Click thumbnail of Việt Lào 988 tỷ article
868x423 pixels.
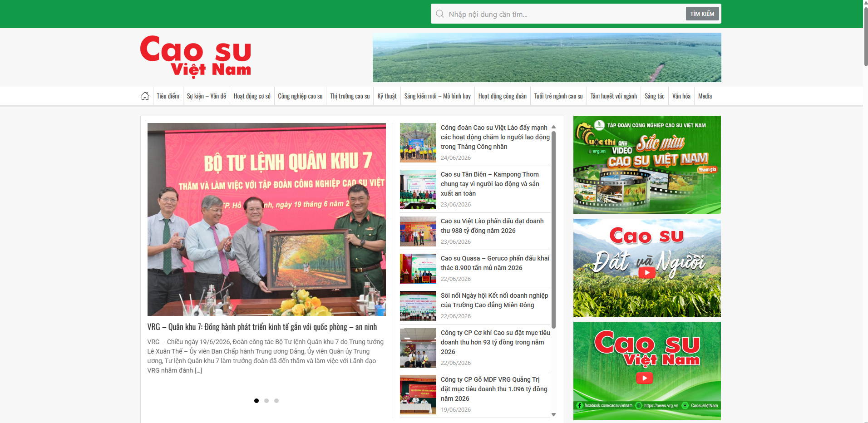click(x=418, y=231)
